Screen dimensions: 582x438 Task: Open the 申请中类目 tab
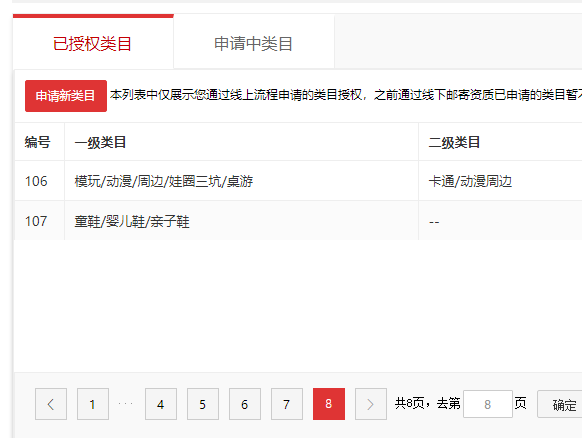(x=254, y=42)
